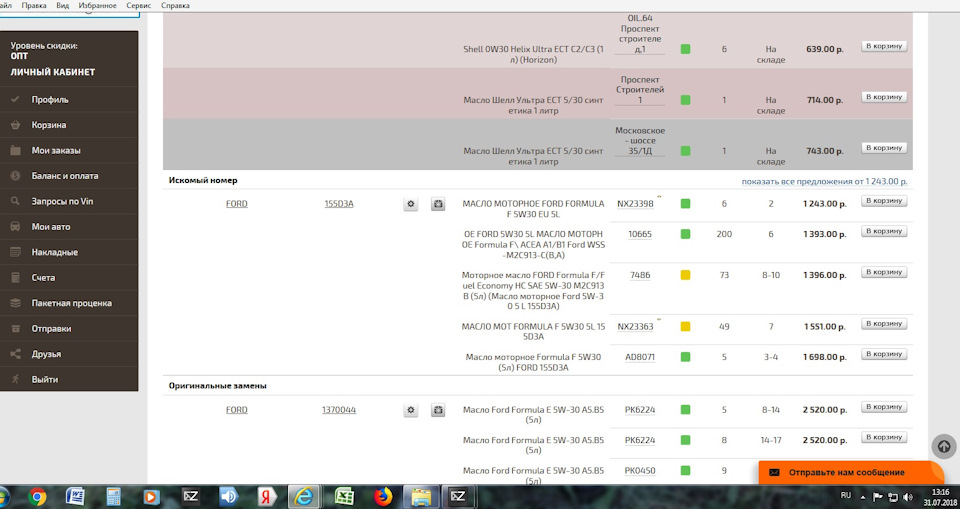Click the coin icon next to Баланс и оплата

coord(15,176)
